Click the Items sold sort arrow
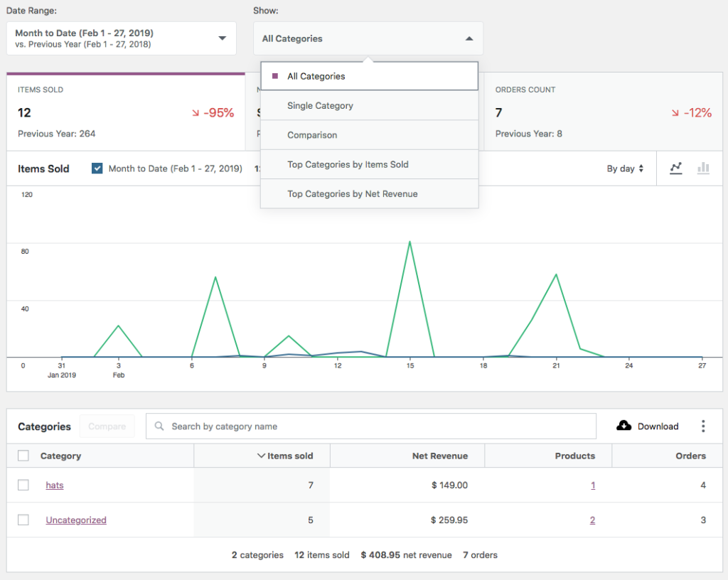 [261, 456]
